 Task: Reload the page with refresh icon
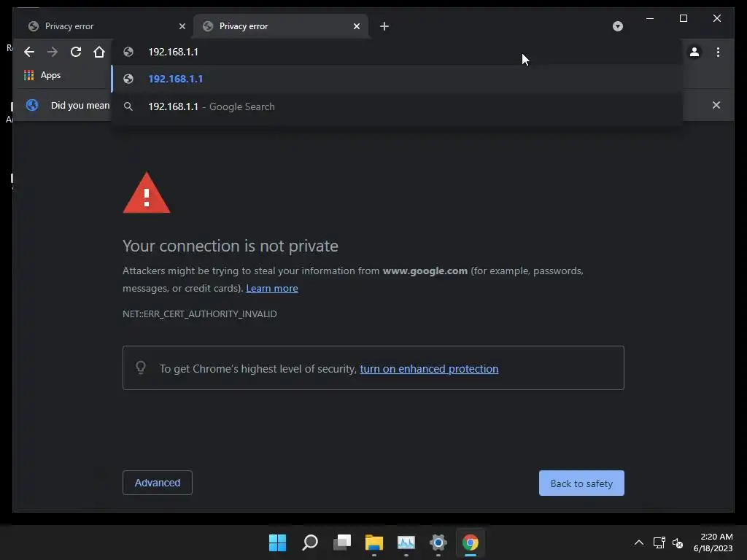pos(76,52)
